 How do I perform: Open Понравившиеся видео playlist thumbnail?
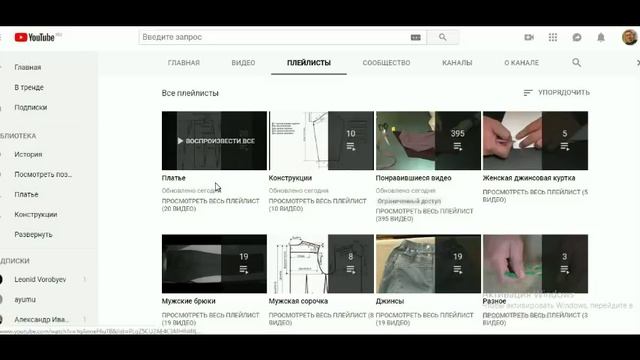[x=428, y=141]
